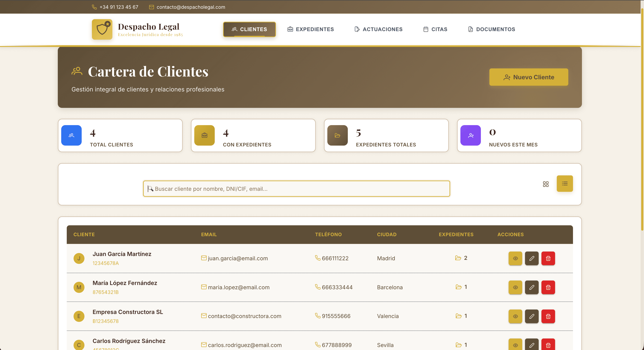Click the name Juan García Martínez

(122, 254)
